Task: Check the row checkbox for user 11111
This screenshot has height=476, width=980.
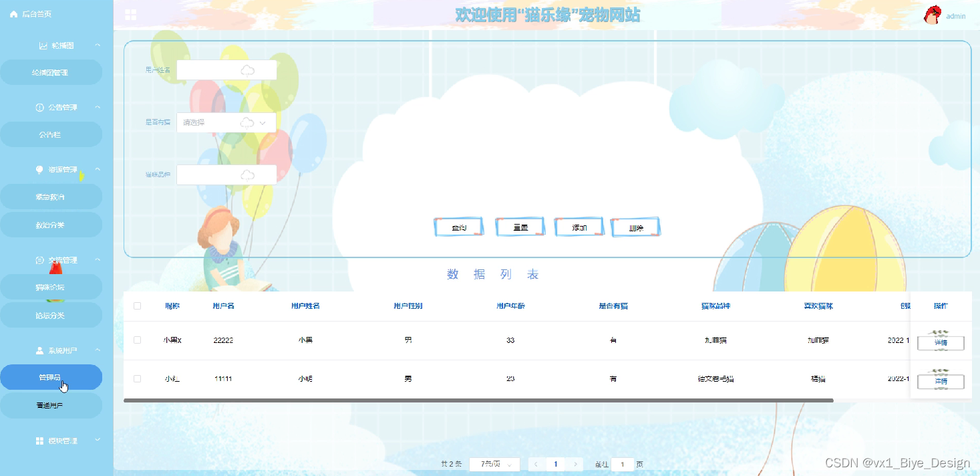Action: pos(138,379)
